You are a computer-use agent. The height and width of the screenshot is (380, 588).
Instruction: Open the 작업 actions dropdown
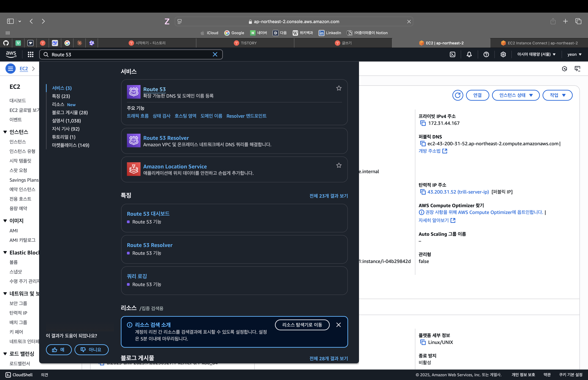pos(557,95)
